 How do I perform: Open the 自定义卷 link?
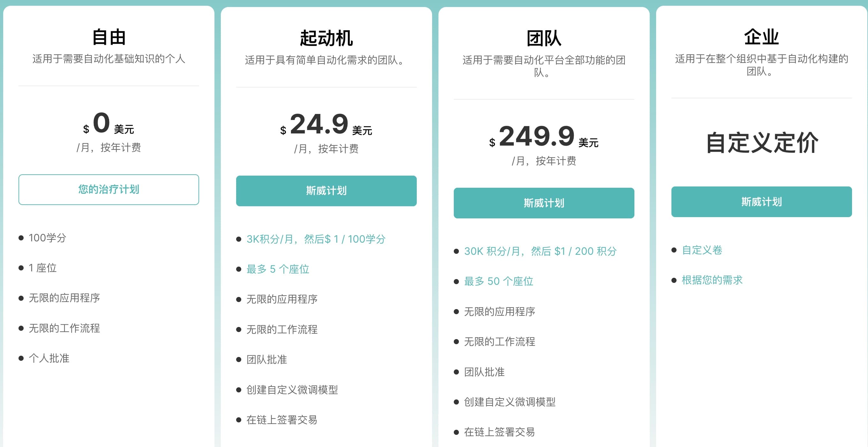(702, 250)
